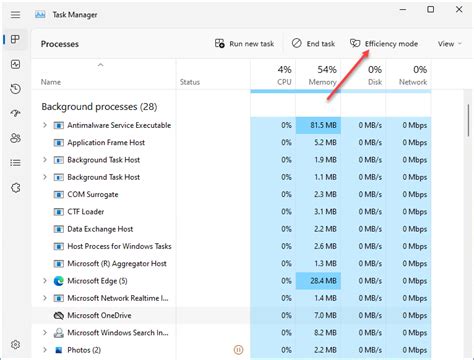Expand Antimalware Service Executable process
Viewport: 474px width, 360px height.
45,125
